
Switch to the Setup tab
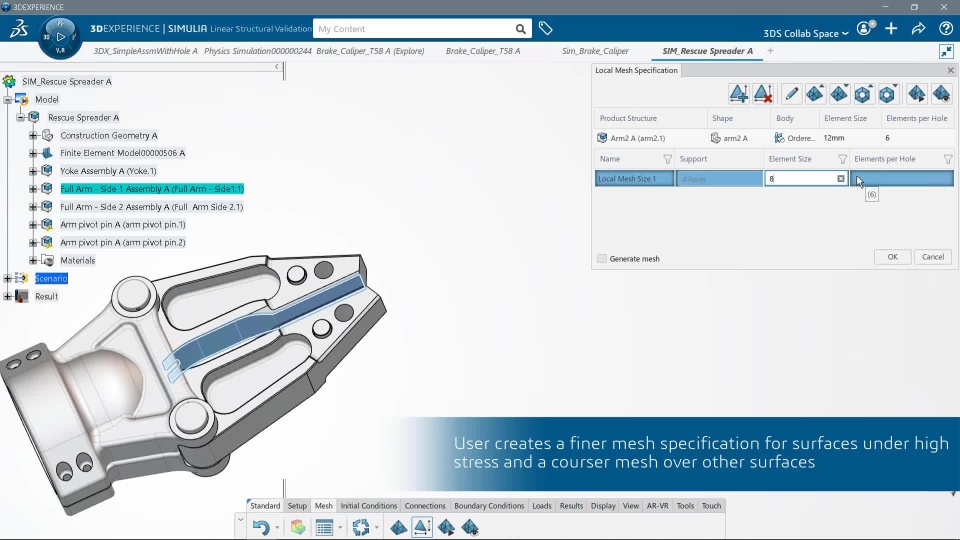click(297, 506)
